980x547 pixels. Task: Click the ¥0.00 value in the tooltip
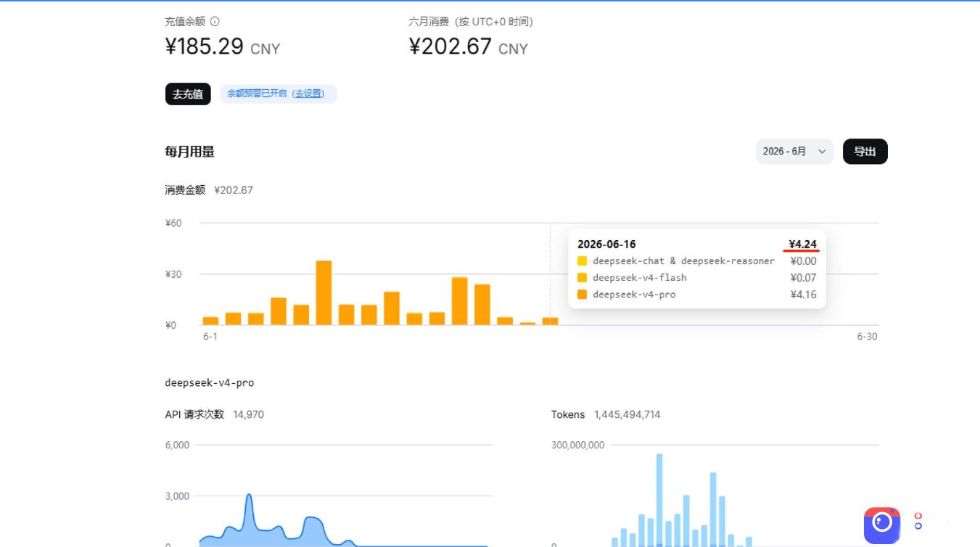804,261
